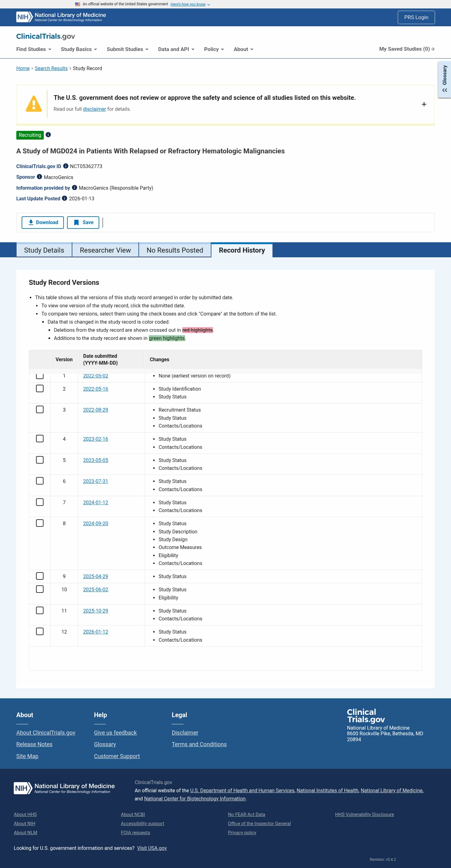Open Terms and Conditions in the footer
The width and height of the screenshot is (451, 868).
point(199,744)
